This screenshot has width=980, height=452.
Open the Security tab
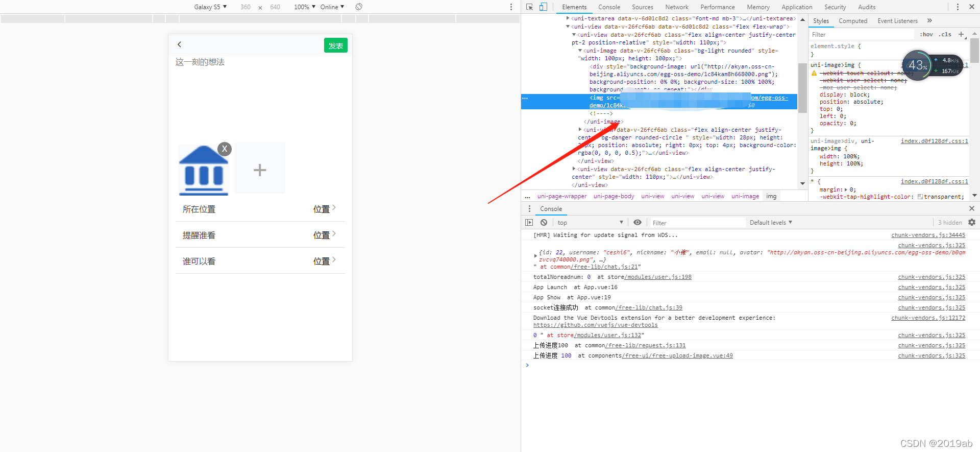pos(835,7)
